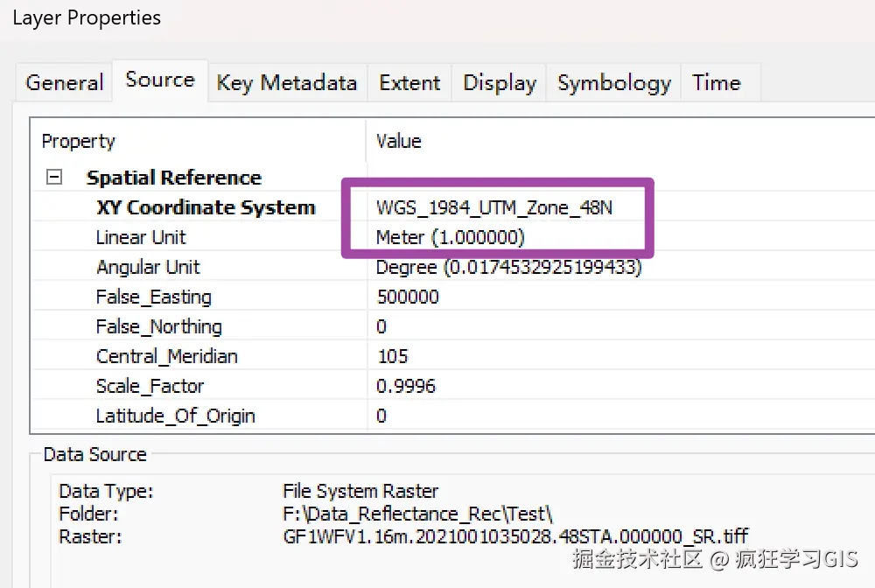Image resolution: width=875 pixels, height=588 pixels.
Task: Select the Angular Unit property row
Action: click(x=148, y=268)
